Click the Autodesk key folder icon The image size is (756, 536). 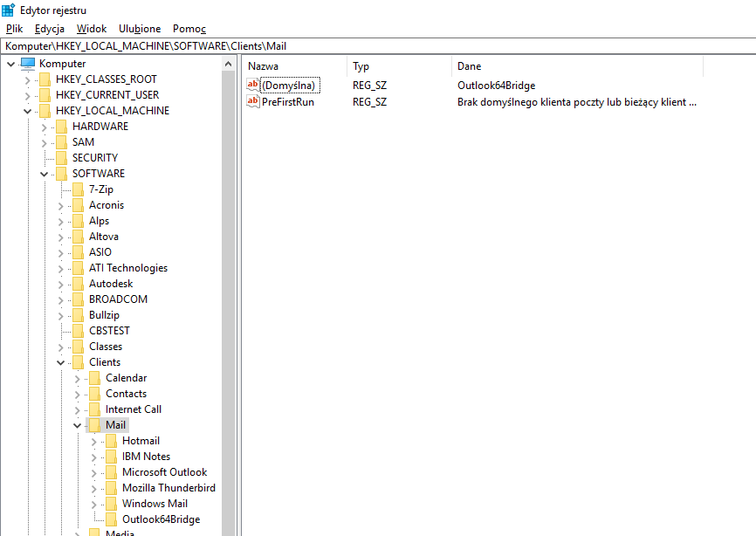[78, 284]
